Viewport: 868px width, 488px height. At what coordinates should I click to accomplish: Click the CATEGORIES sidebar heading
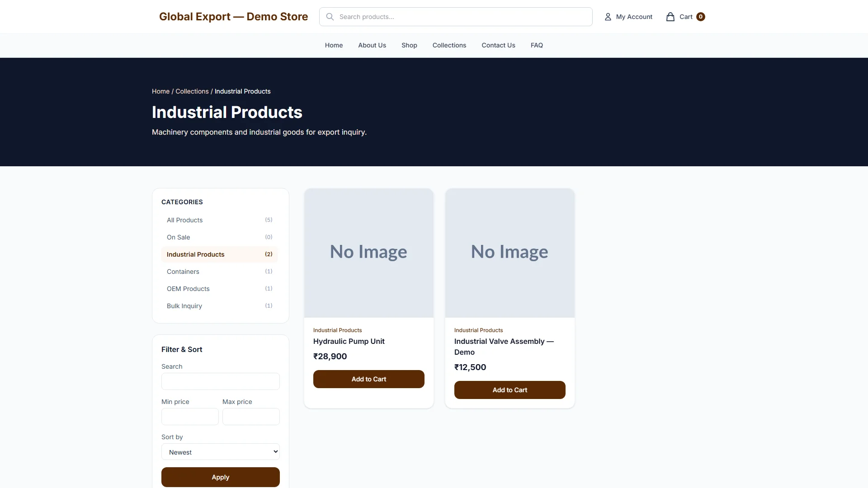182,202
